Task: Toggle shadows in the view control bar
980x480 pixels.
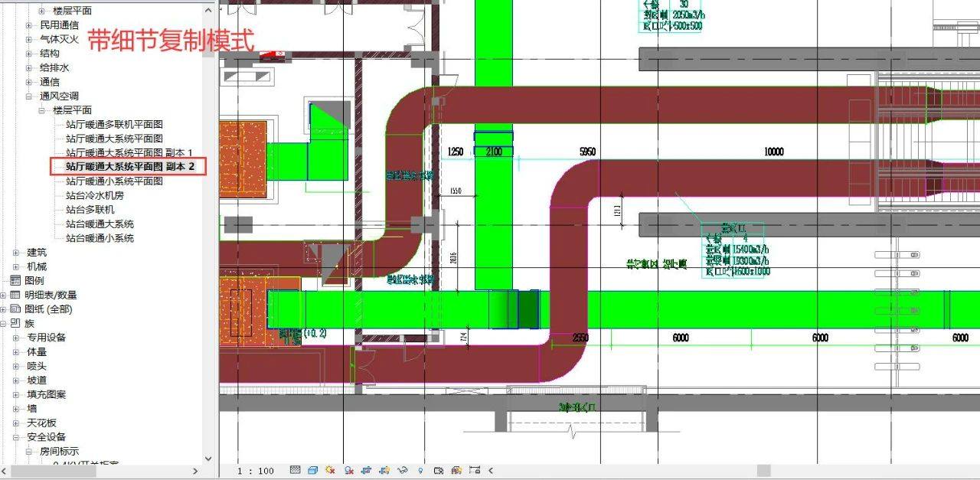Action: 349,470
